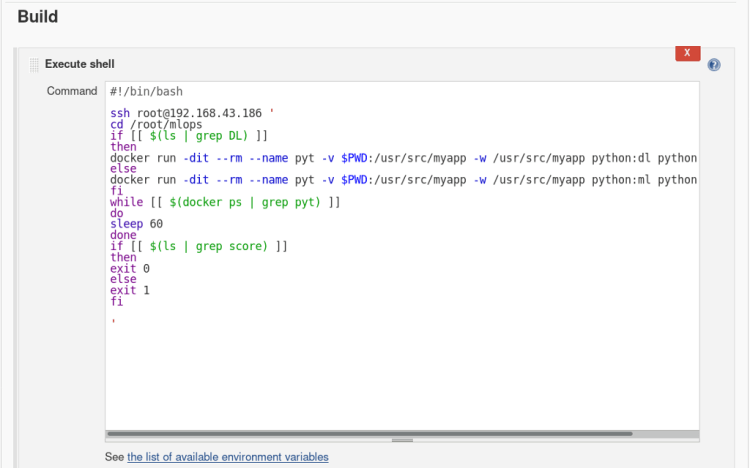Click the Execute shell drag handle
Viewport: 750px width, 468px height.
[x=35, y=64]
